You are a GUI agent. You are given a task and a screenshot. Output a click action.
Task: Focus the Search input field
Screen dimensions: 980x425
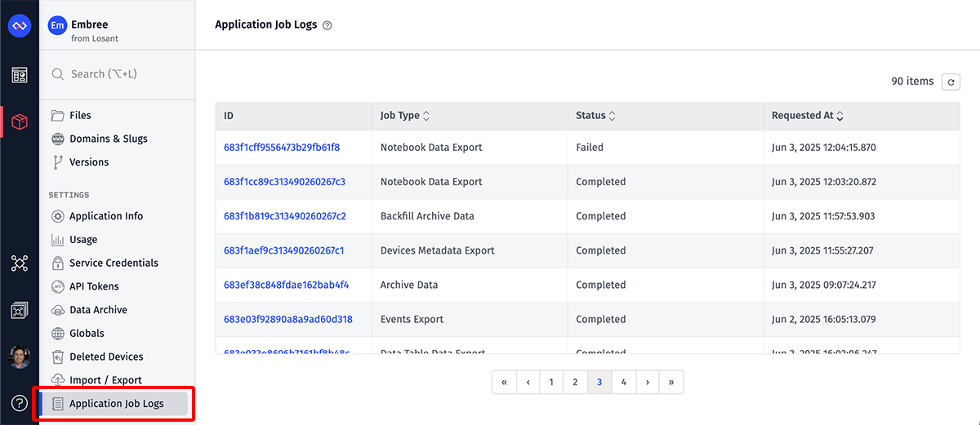122,74
